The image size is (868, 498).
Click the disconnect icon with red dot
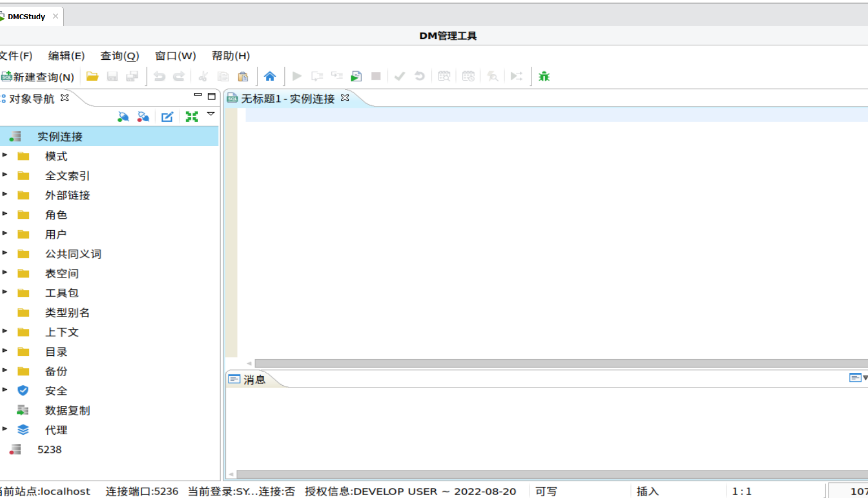143,116
